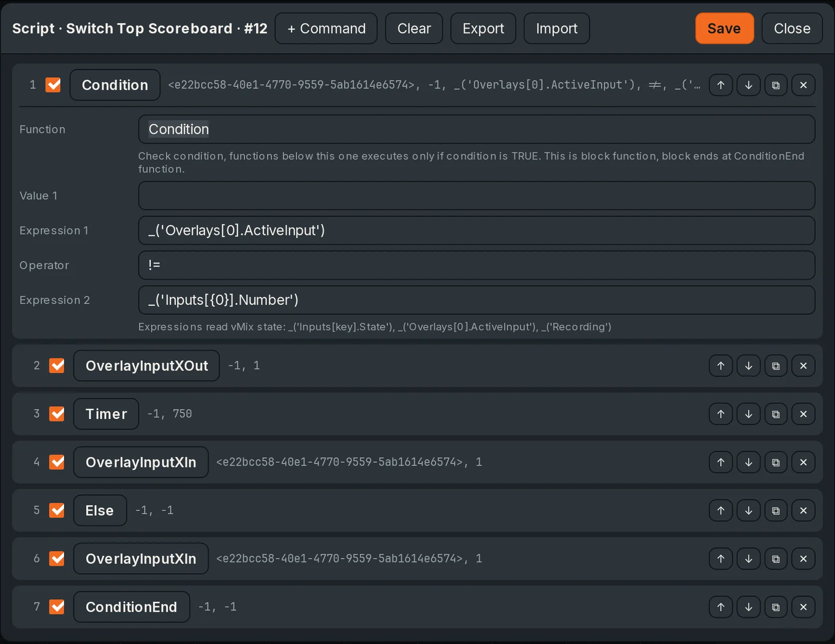Image resolution: width=835 pixels, height=644 pixels.
Task: Duplicate the Timer command
Action: pyautogui.click(x=776, y=414)
